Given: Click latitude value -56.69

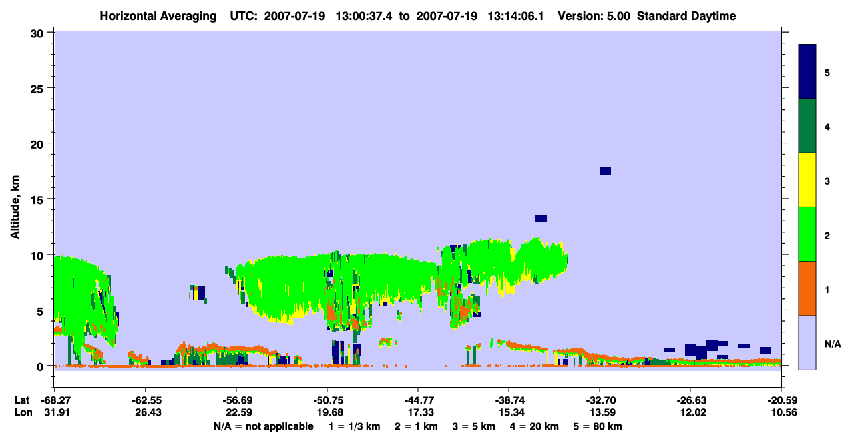Looking at the screenshot, I should coord(236,400).
